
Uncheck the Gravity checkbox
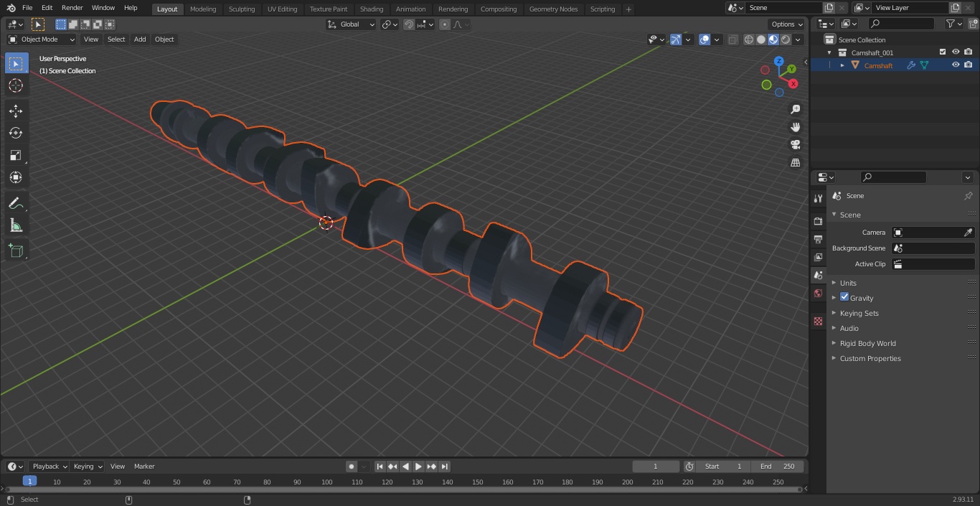[x=844, y=297]
